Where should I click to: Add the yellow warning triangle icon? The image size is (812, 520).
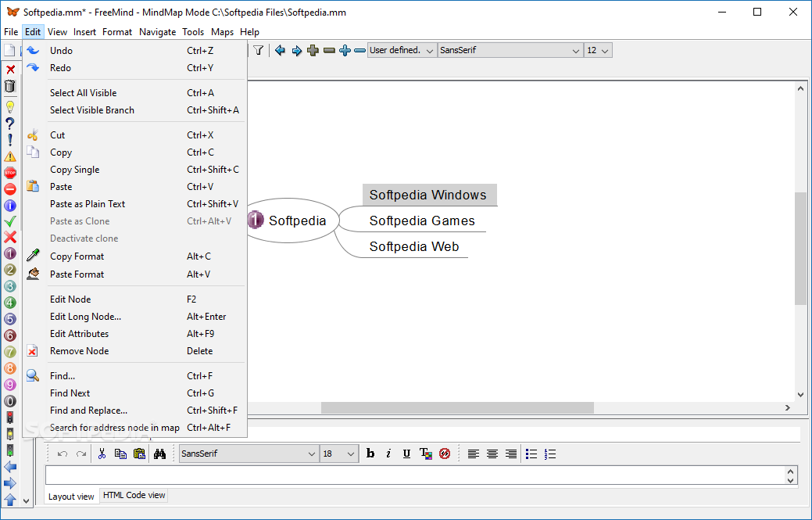coord(10,156)
